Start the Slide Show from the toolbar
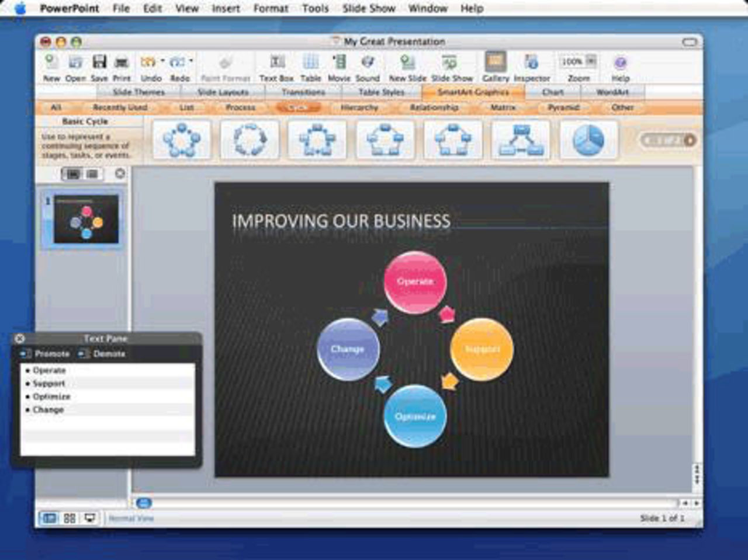 [x=450, y=62]
